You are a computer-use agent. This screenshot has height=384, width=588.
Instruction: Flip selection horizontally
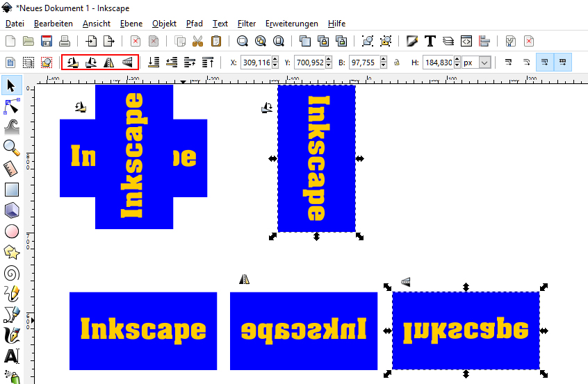tap(108, 62)
